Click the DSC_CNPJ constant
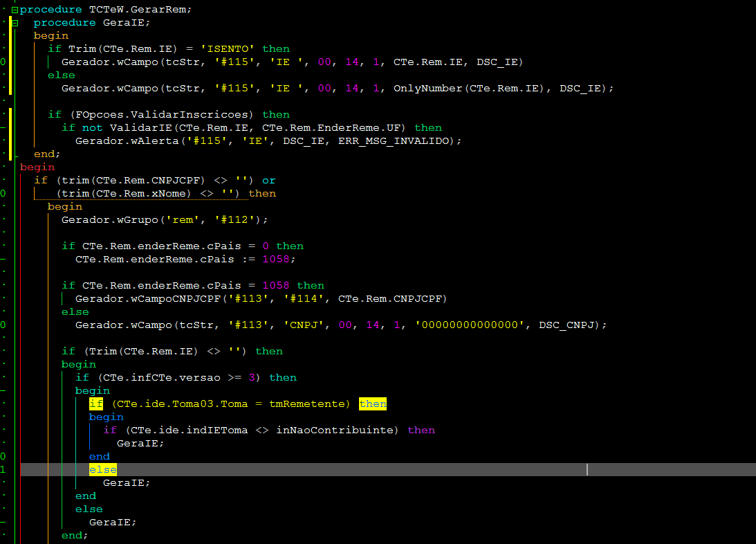Viewport: 756px width, 544px height. pos(566,325)
